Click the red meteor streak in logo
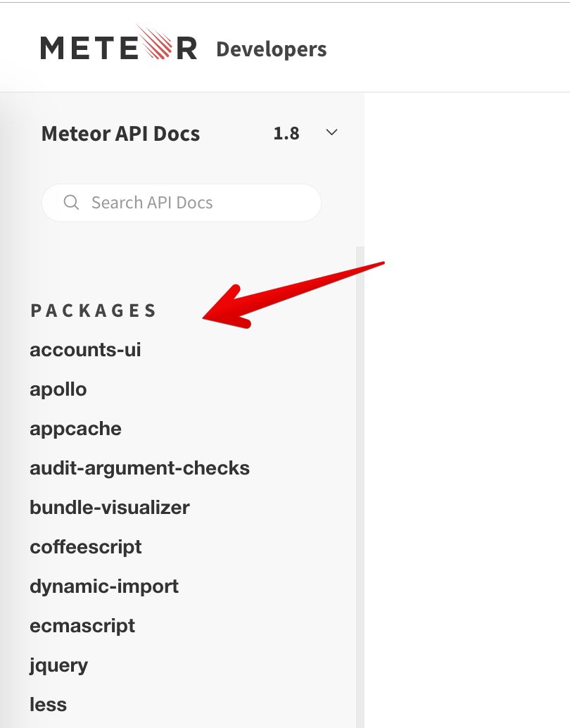 (153, 42)
